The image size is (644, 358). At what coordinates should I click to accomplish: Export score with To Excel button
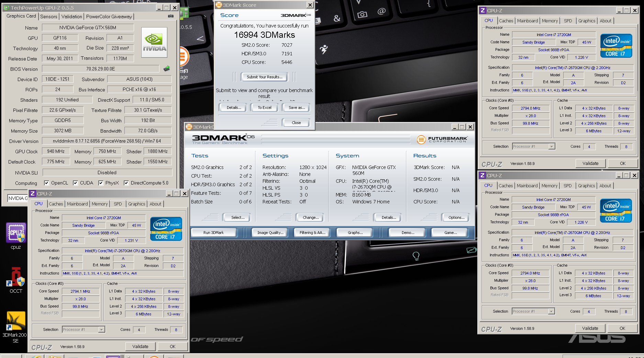pos(265,108)
